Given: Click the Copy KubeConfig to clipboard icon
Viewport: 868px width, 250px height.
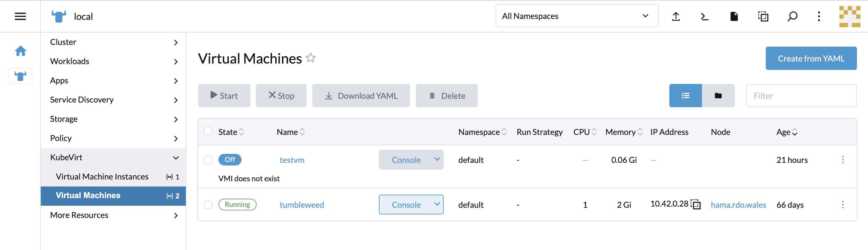Looking at the screenshot, I should click(x=763, y=16).
